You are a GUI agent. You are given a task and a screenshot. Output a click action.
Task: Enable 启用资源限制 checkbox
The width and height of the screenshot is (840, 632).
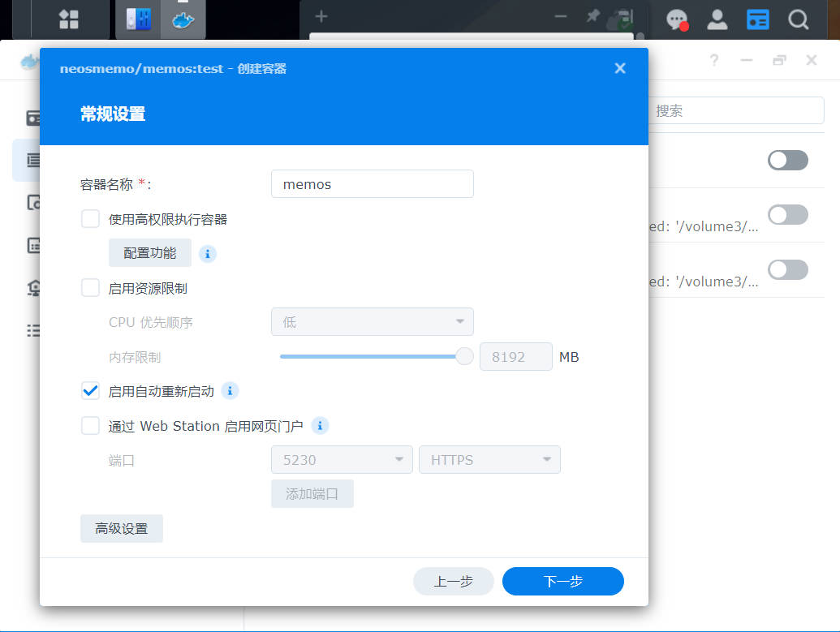coord(90,288)
